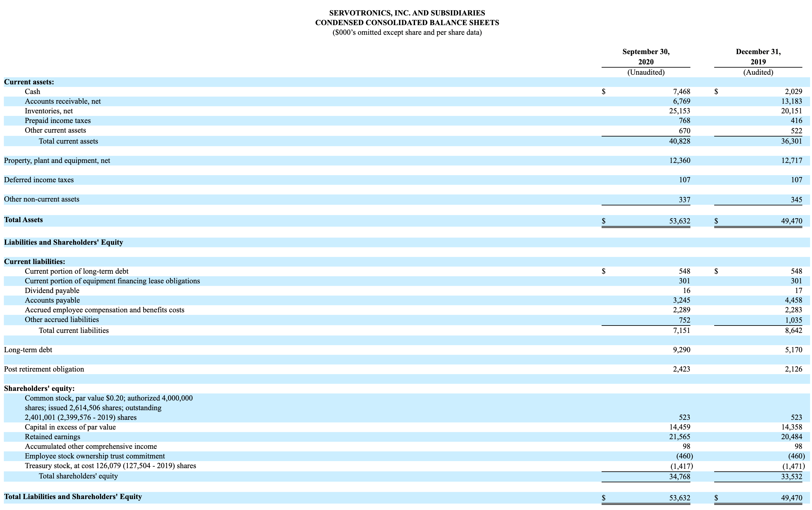Select other accrued liabilities value 752

click(x=684, y=320)
